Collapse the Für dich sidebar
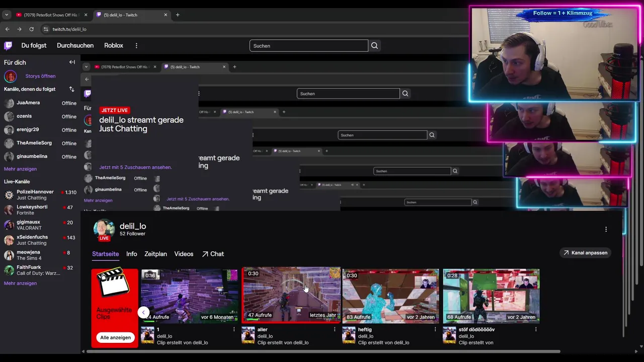The width and height of the screenshot is (644, 362). tap(72, 62)
